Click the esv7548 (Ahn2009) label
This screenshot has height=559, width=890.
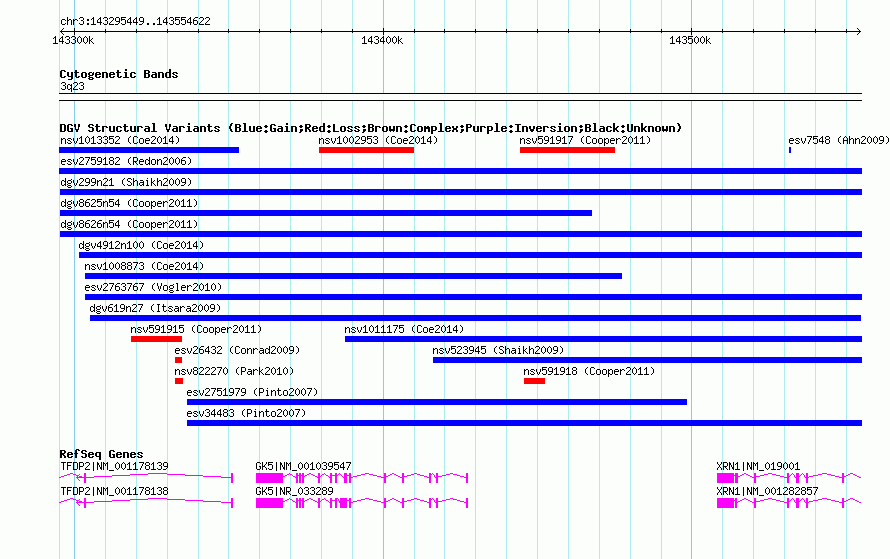(x=838, y=140)
